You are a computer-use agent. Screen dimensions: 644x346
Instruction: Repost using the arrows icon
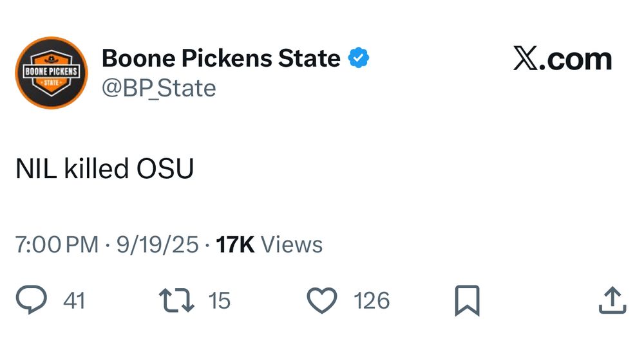click(176, 300)
